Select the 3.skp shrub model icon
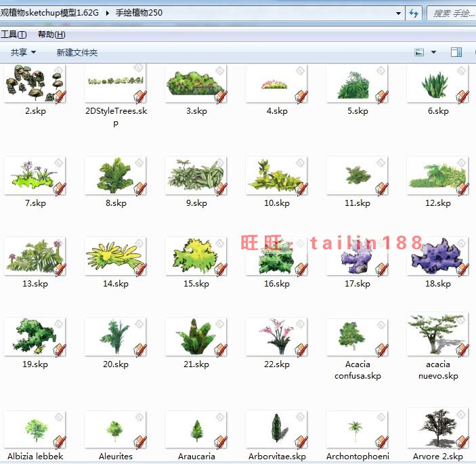This screenshot has width=476, height=464. pyautogui.click(x=196, y=83)
